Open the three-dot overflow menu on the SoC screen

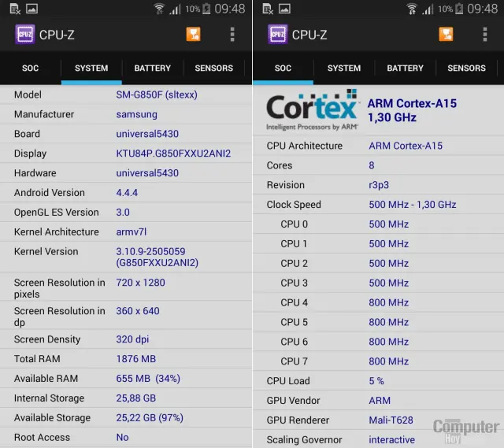coord(484,35)
